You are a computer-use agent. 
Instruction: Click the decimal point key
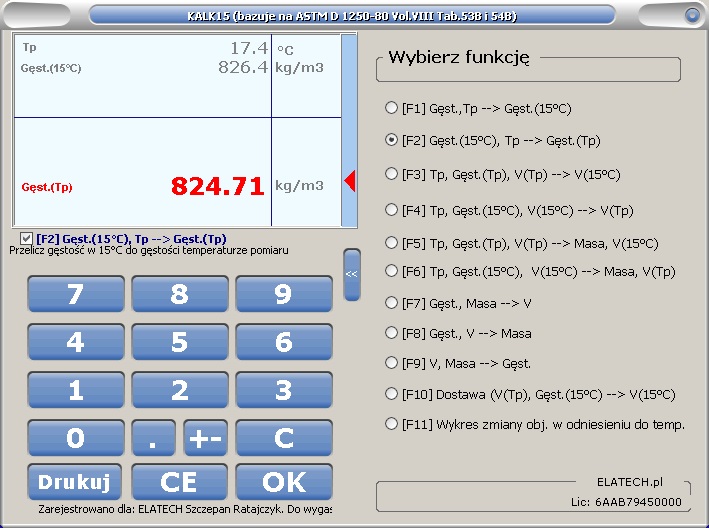point(154,438)
